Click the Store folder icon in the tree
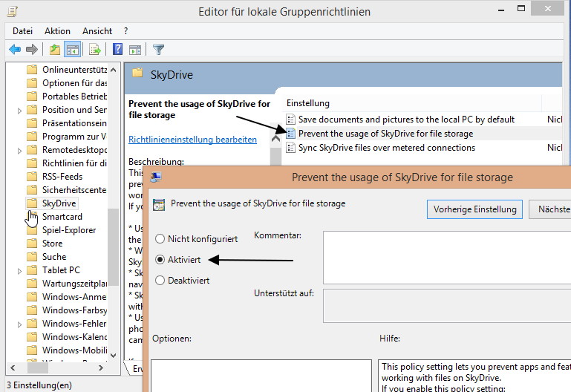 [x=32, y=243]
